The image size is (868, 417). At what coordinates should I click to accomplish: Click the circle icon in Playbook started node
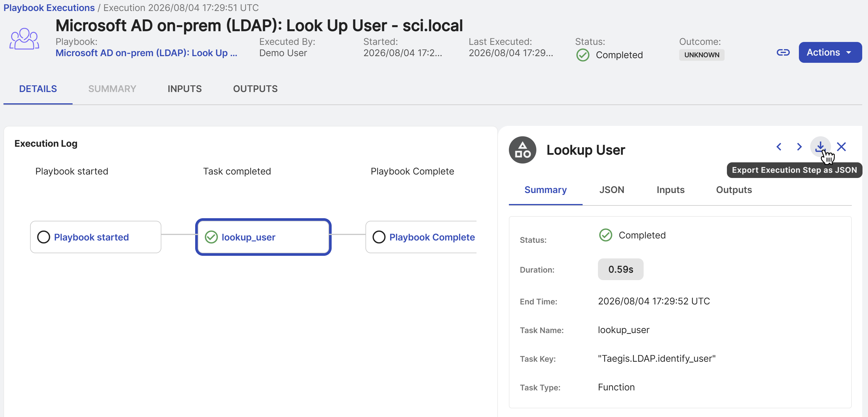point(43,237)
